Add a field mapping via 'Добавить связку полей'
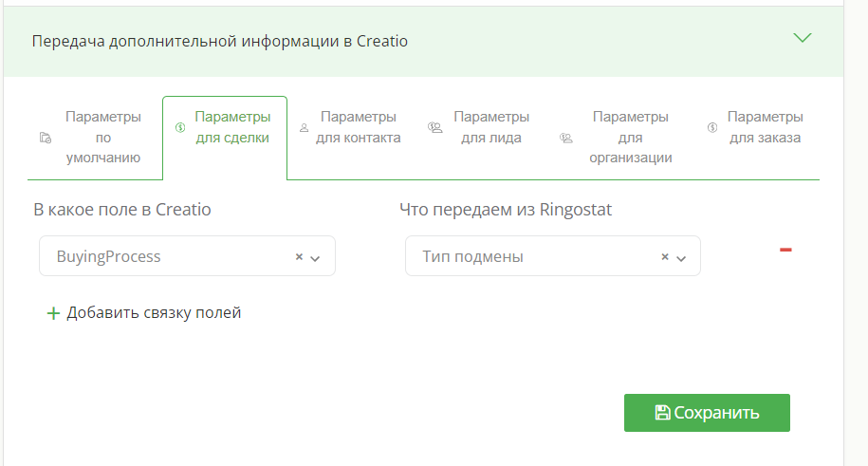The height and width of the screenshot is (466, 868). click(x=144, y=313)
